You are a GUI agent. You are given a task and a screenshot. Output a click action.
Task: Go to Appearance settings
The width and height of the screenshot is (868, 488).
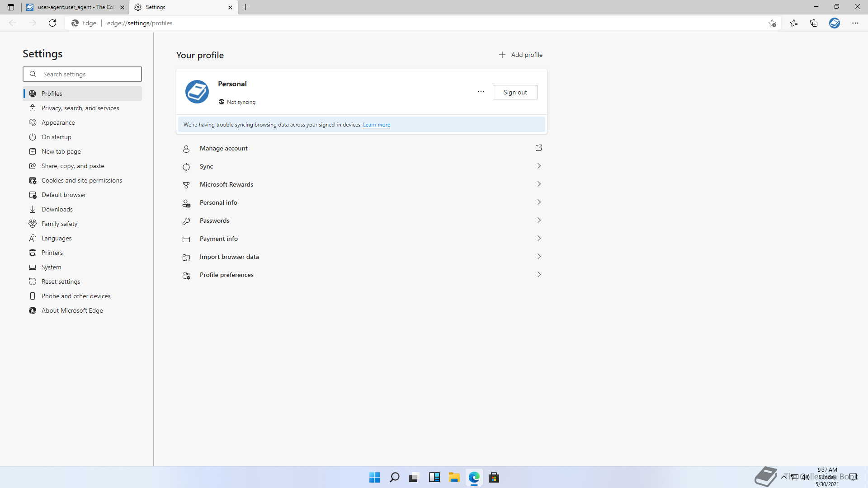[x=82, y=122]
